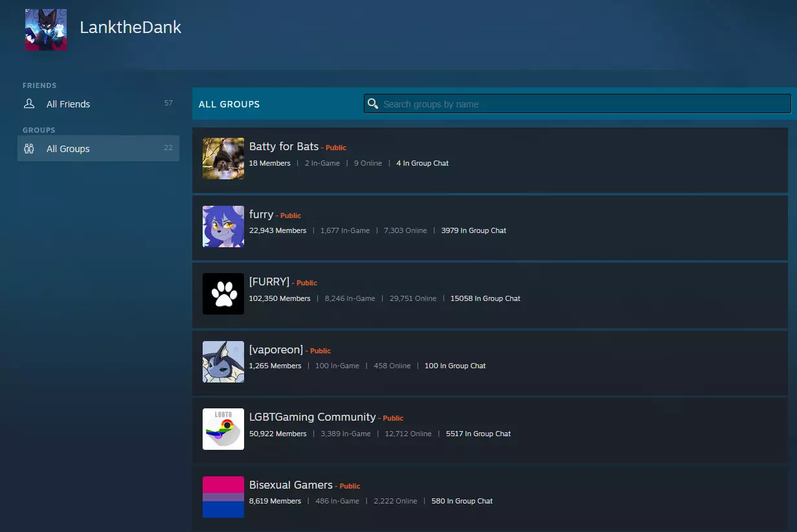
Task: Click the magnifying glass search icon
Action: point(372,104)
